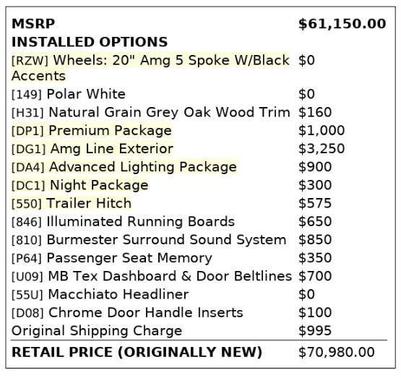Select the Trailer Hitch entry
The width and height of the screenshot is (401, 378).
pyautogui.click(x=71, y=203)
